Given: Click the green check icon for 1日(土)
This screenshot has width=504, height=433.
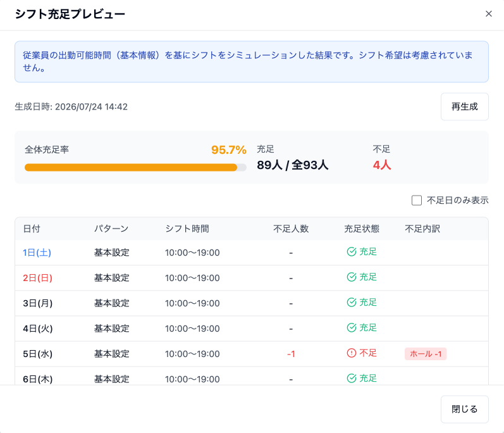Looking at the screenshot, I should 352,252.
